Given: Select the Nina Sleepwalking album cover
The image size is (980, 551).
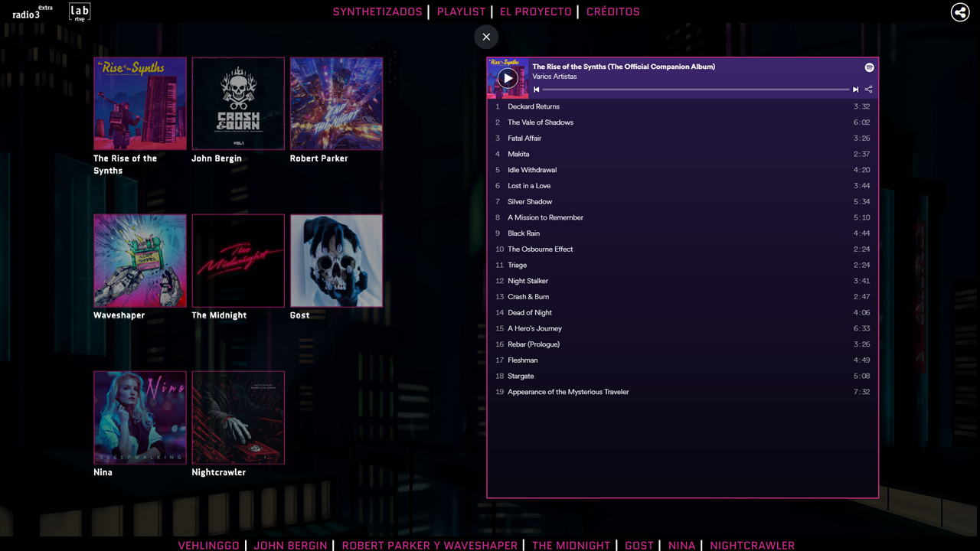Looking at the screenshot, I should click(140, 417).
